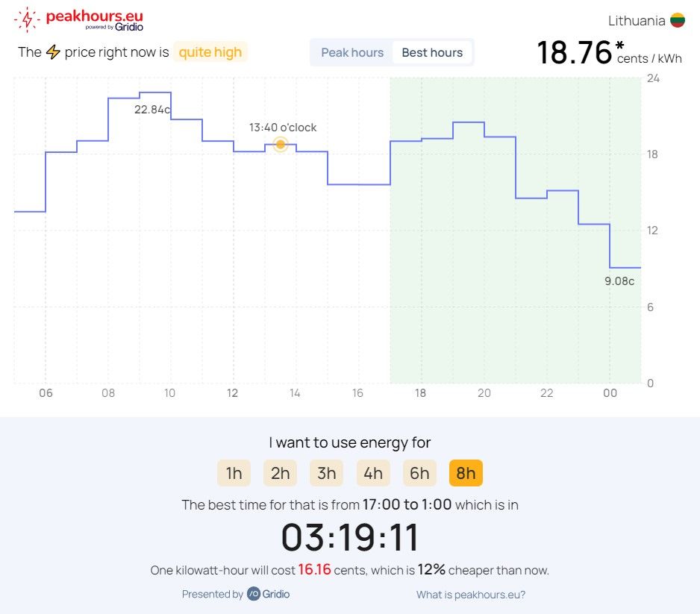
Task: Open the Lithuania country selector
Action: click(646, 21)
